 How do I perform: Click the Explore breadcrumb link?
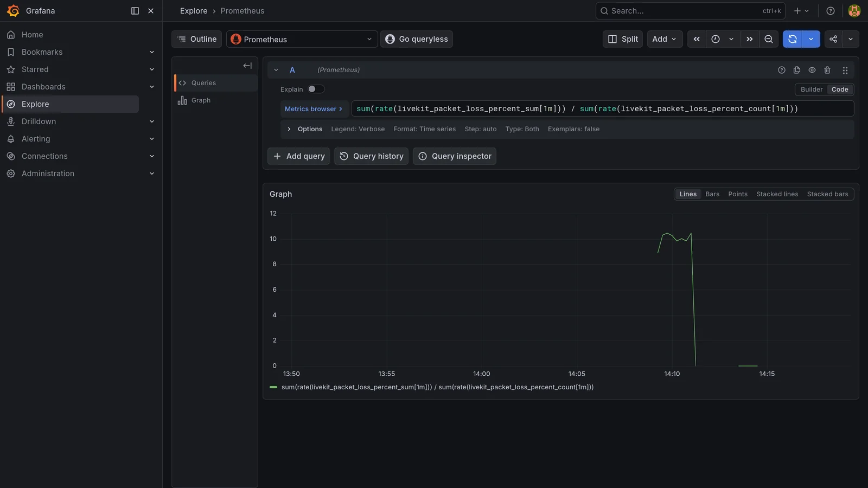[194, 11]
